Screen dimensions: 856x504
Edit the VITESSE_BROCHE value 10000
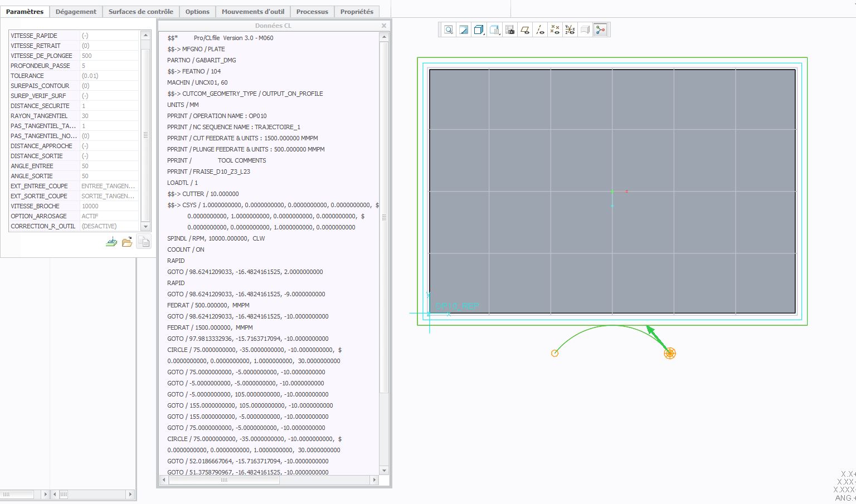[109, 206]
